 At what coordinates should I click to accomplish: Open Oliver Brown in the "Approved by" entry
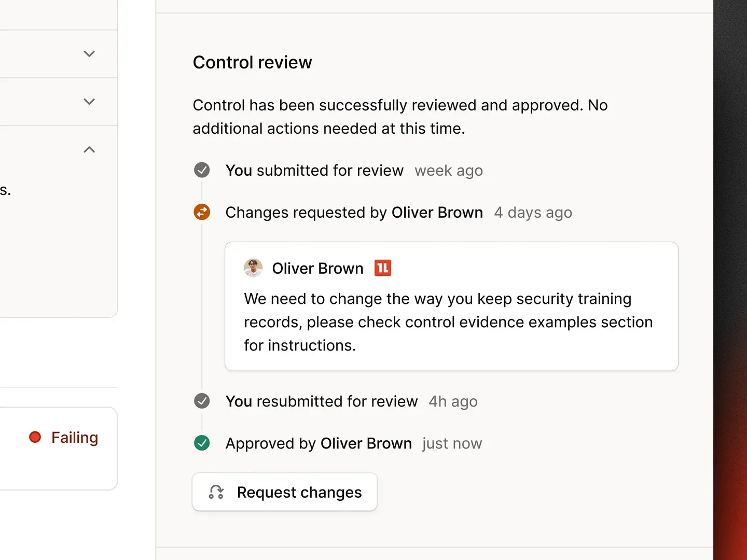366,443
